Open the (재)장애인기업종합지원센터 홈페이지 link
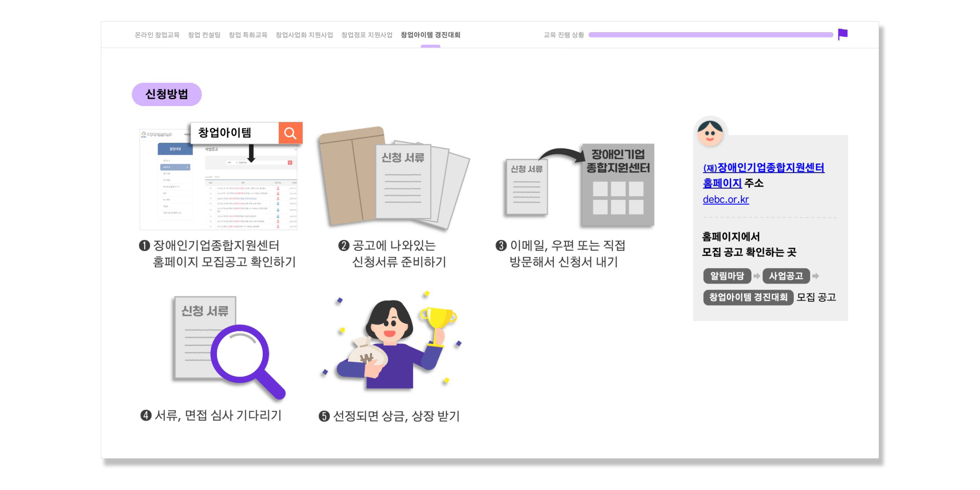The width and height of the screenshot is (980, 490). (763, 175)
